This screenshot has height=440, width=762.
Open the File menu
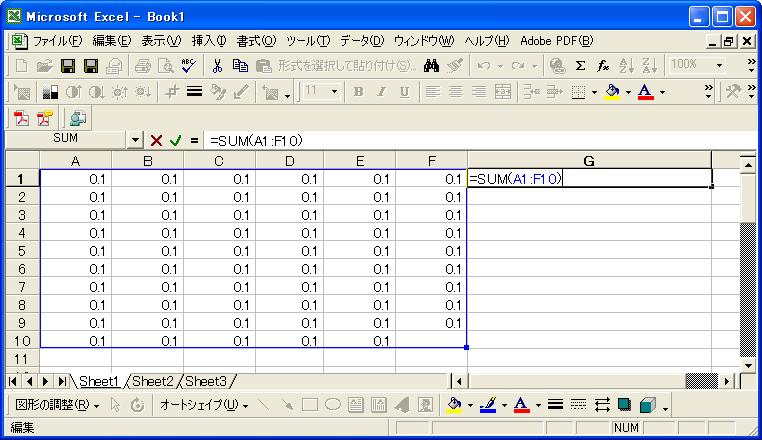[x=57, y=41]
